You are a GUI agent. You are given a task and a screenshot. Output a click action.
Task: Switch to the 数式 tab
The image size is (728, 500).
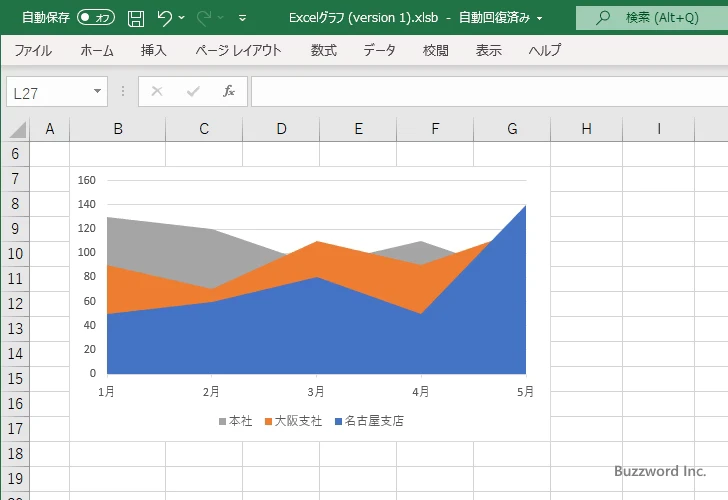point(324,50)
